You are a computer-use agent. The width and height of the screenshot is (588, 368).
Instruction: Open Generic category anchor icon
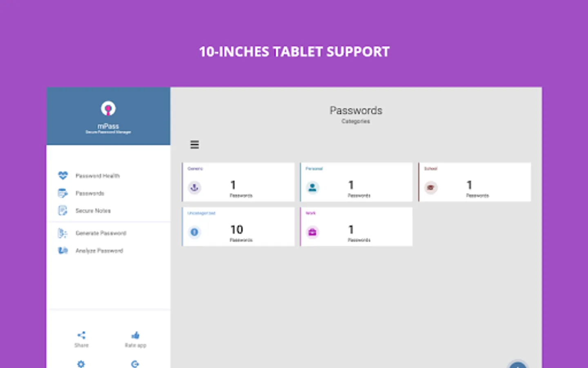pos(194,188)
